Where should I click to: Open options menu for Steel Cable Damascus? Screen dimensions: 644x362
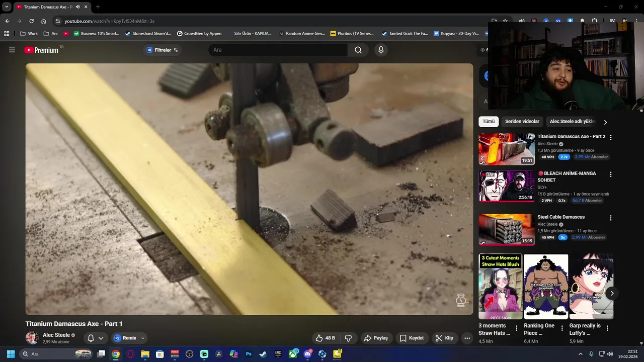[611, 218]
